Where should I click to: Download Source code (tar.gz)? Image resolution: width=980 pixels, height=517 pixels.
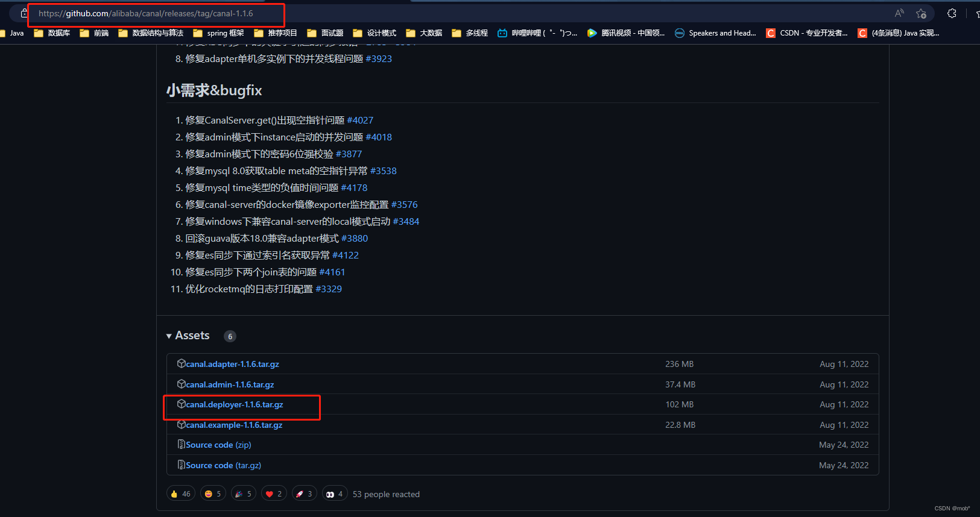(x=223, y=465)
